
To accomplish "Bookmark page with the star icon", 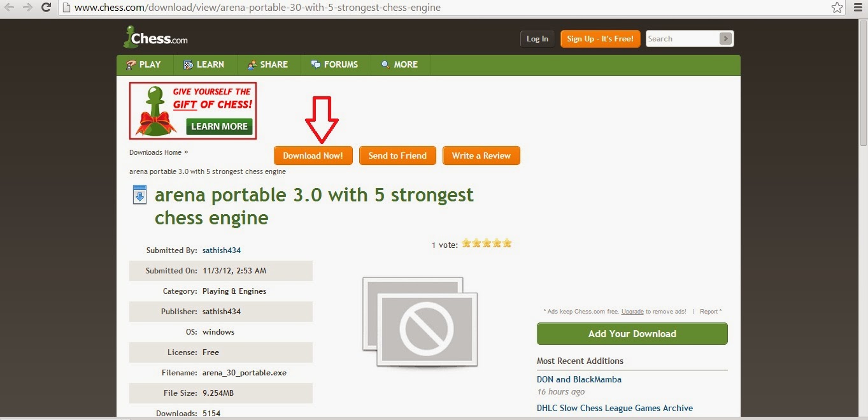I will 837,8.
